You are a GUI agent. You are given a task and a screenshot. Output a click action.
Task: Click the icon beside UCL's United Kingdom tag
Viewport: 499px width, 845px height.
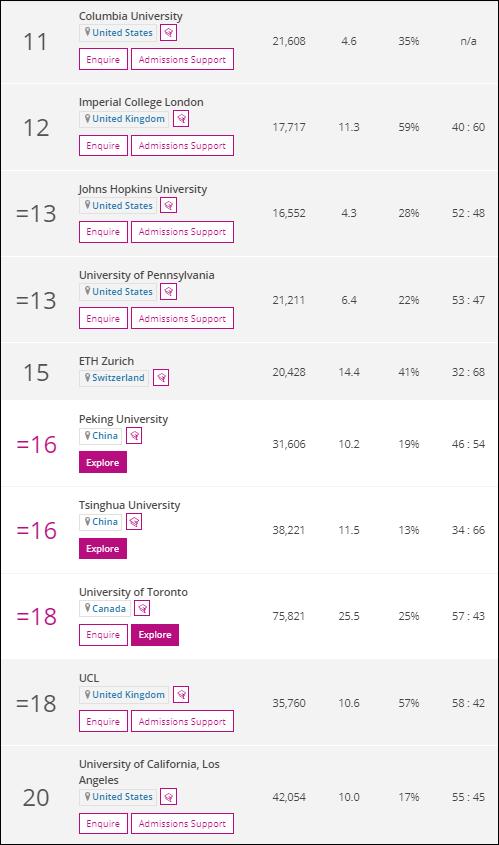[x=181, y=695]
